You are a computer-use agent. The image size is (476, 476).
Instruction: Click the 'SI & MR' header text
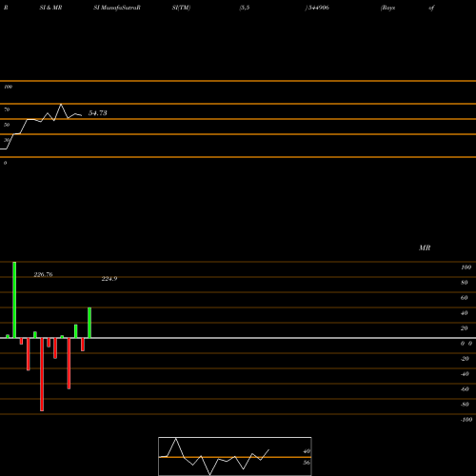50,8
